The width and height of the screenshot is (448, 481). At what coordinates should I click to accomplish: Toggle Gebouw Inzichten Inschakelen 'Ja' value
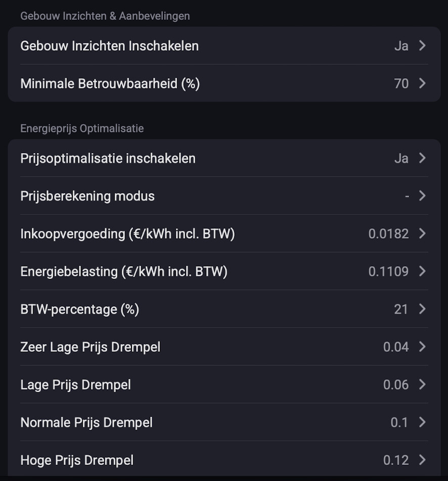(x=401, y=46)
